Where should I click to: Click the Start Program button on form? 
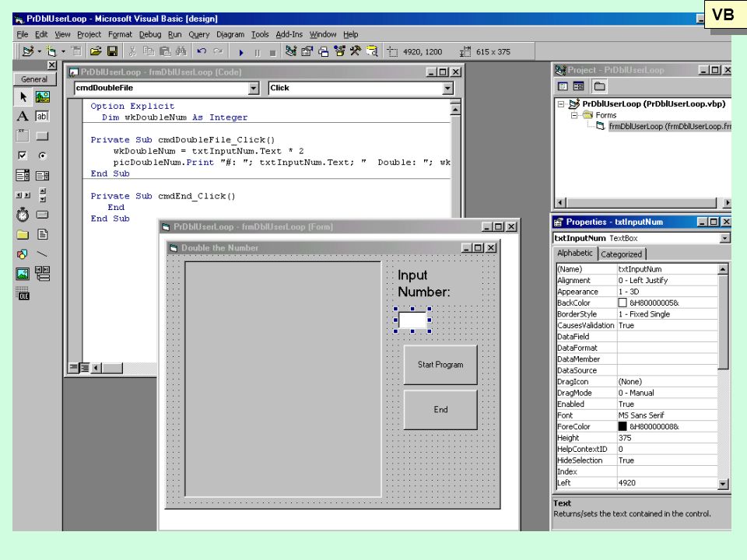[x=440, y=365]
